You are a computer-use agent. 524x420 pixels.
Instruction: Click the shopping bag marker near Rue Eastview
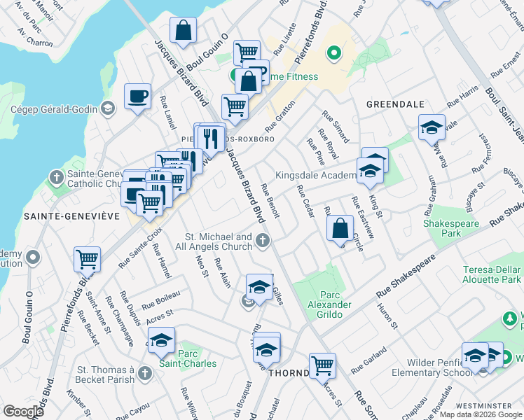pyautogui.click(x=340, y=228)
